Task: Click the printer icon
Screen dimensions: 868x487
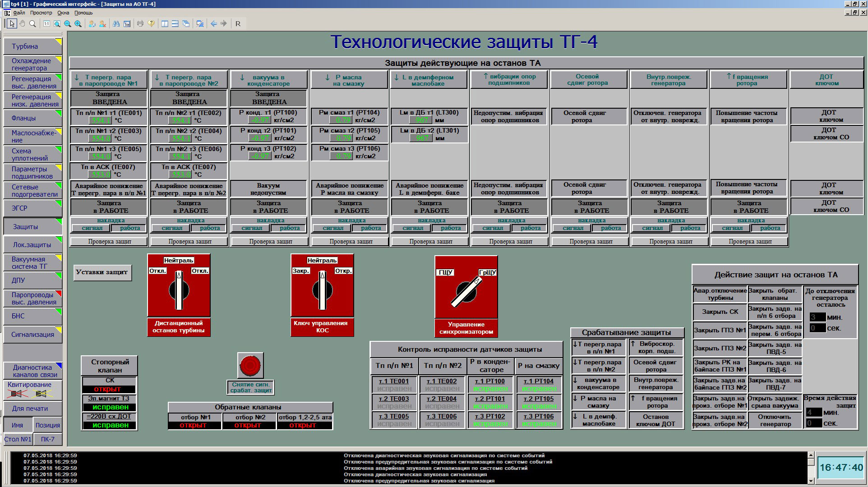Action: (140, 23)
